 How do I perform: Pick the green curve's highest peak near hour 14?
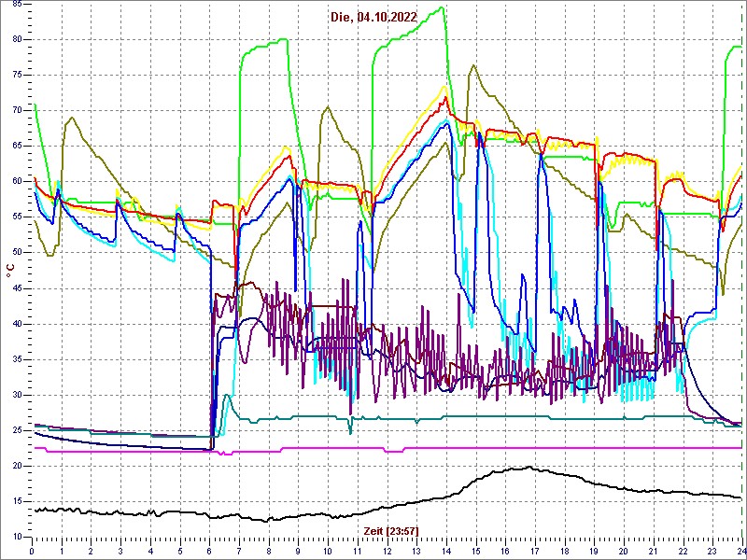(442, 7)
